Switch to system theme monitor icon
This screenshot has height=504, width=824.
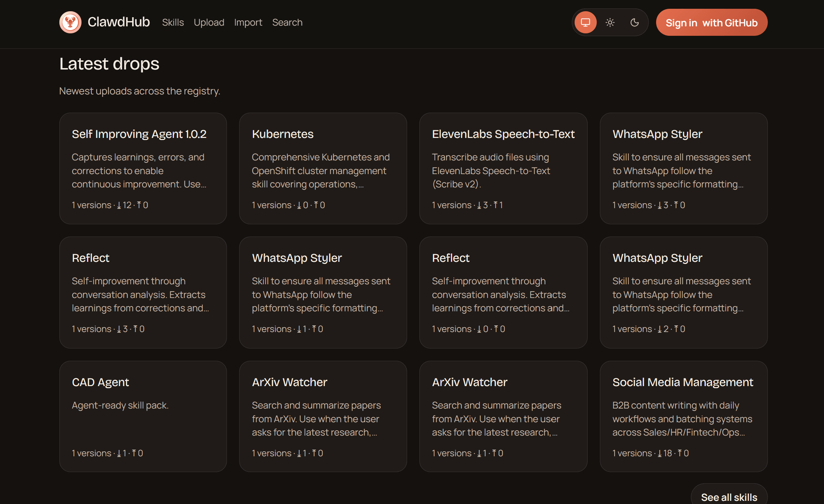coord(585,22)
